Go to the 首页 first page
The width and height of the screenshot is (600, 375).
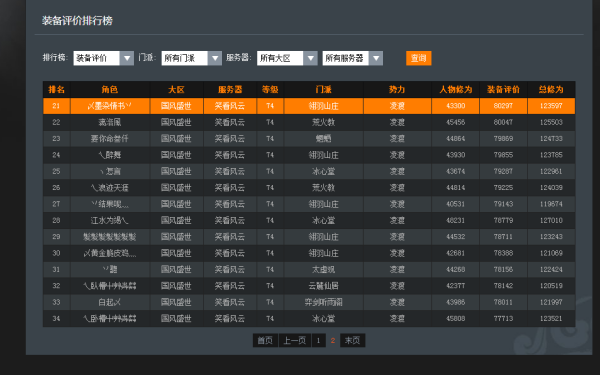265,341
